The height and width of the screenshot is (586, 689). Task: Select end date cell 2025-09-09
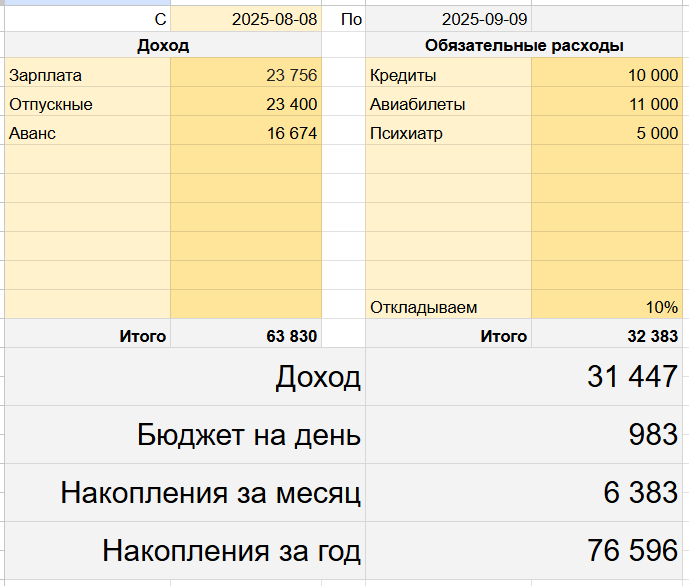(448, 19)
